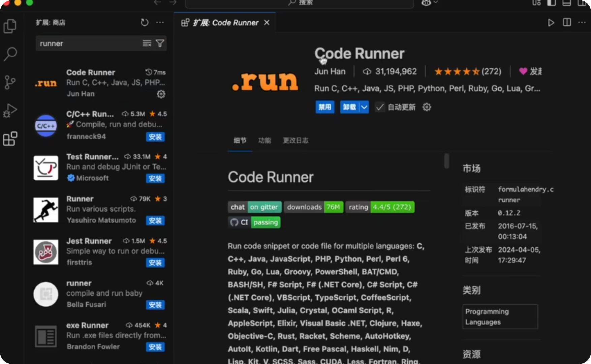Click the details page vertical scrollbar
The height and width of the screenshot is (364, 591).
(447, 161)
